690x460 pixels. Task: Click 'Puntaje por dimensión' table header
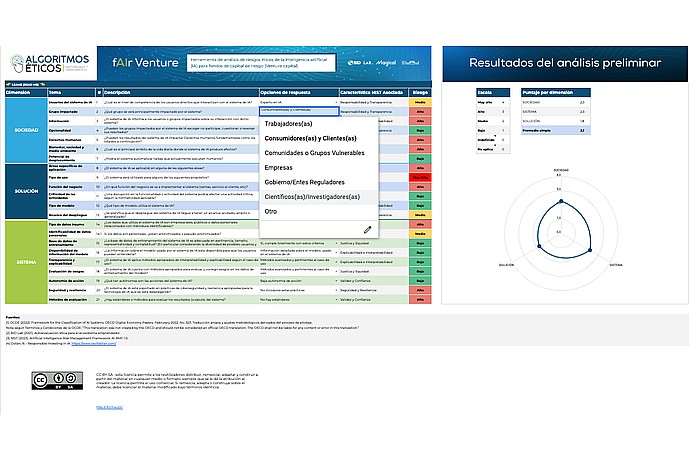click(556, 92)
